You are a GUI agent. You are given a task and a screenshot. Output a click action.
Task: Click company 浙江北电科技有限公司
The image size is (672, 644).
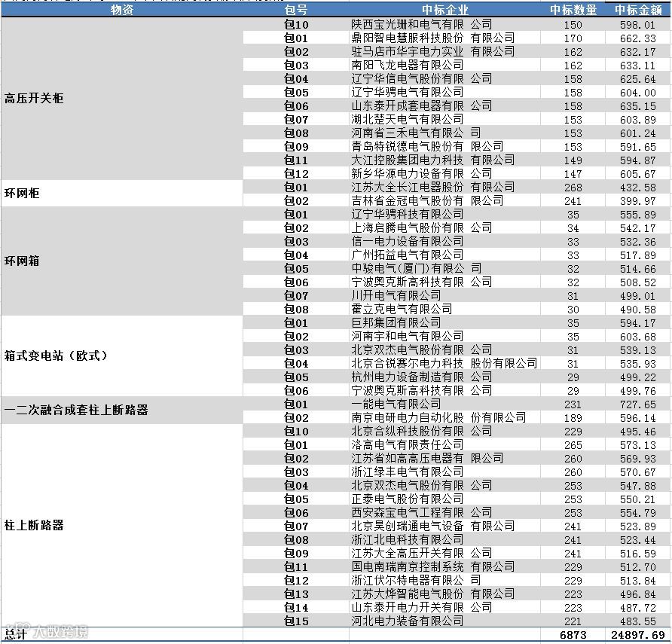pyautogui.click(x=408, y=540)
